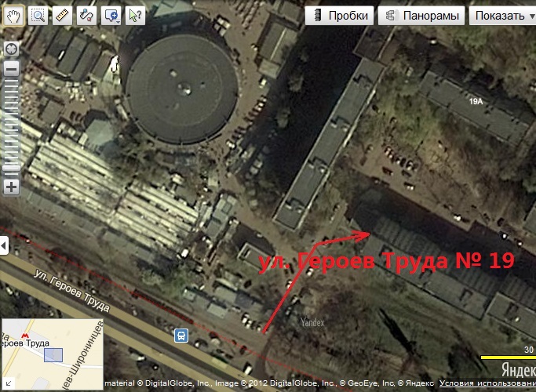Zoom out with the minus button

point(12,69)
